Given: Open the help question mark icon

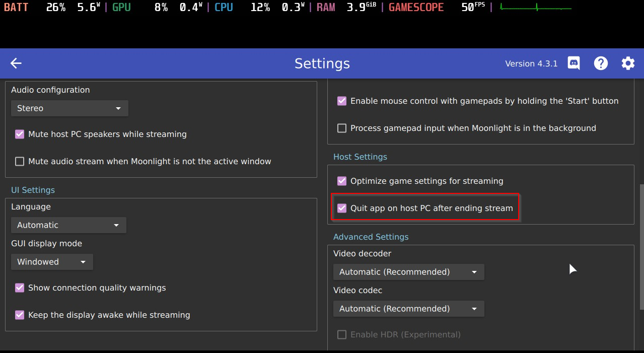Looking at the screenshot, I should tap(601, 63).
